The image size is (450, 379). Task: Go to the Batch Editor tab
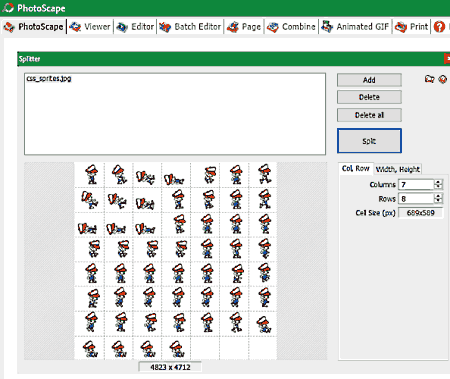[x=190, y=27]
